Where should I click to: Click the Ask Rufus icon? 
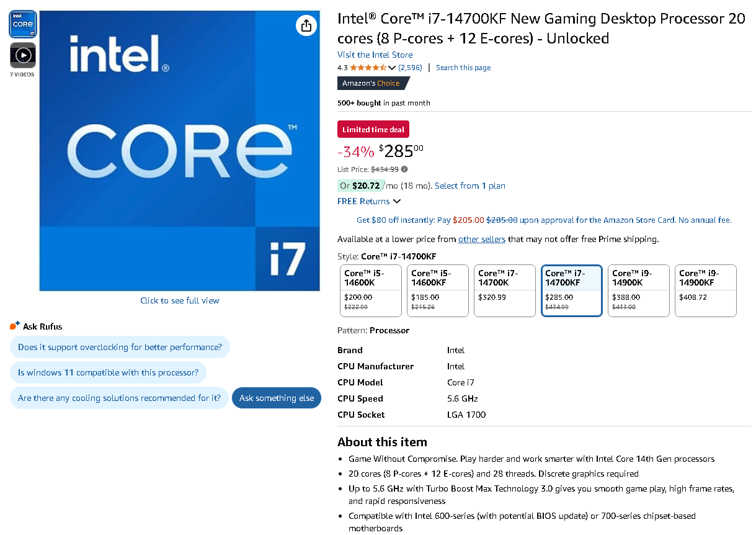point(15,326)
